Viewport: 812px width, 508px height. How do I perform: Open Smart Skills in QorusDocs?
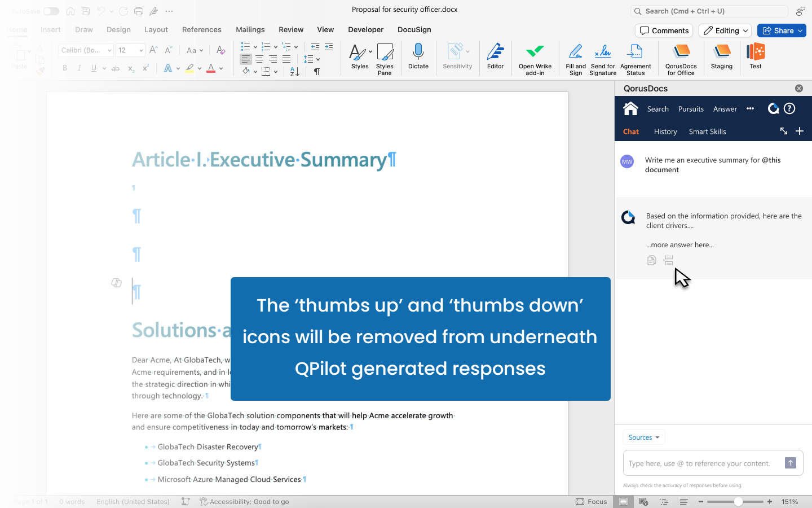(707, 132)
